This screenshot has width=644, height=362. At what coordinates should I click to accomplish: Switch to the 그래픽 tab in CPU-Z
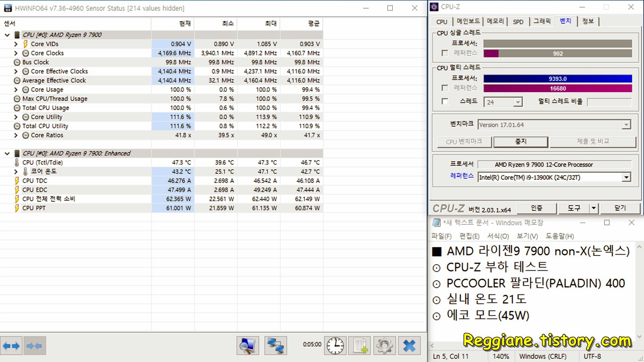click(542, 21)
